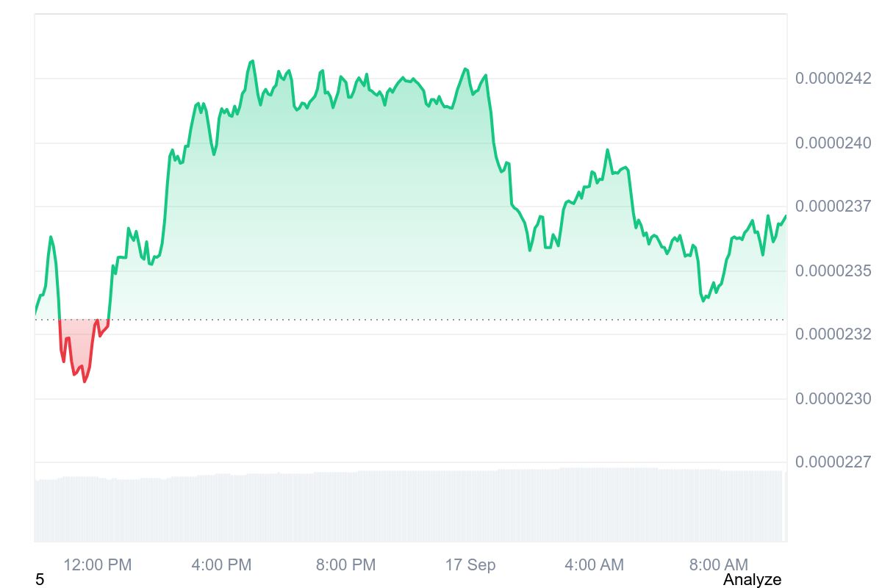This screenshot has height=588, width=882.
Task: Click the lowest point of the red line
Action: [85, 381]
